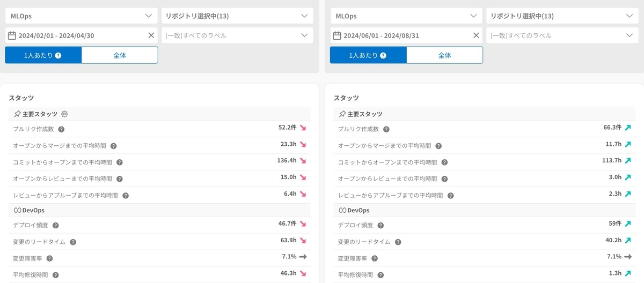Screen dimensions: 644x283
Task: Click the 23.3h value in left panel
Action: (x=288, y=144)
